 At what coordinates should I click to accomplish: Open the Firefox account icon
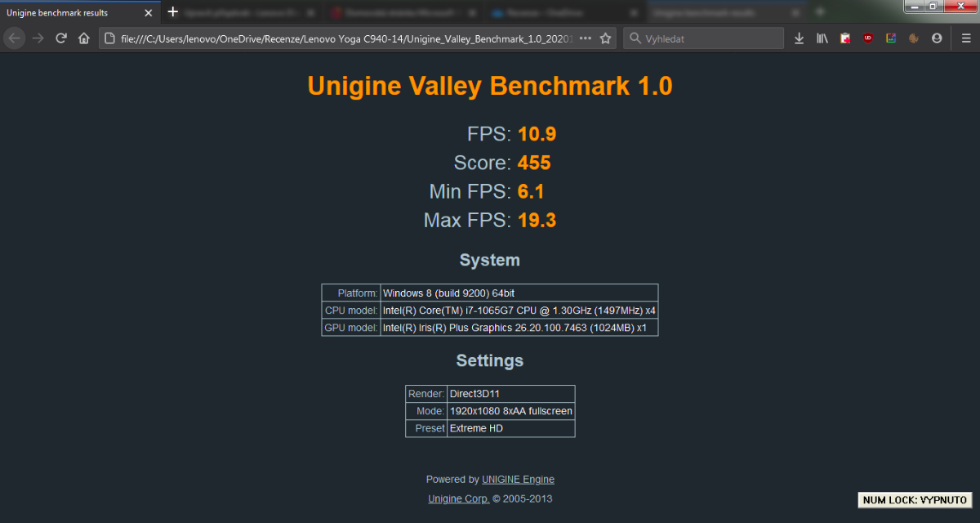pos(937,38)
